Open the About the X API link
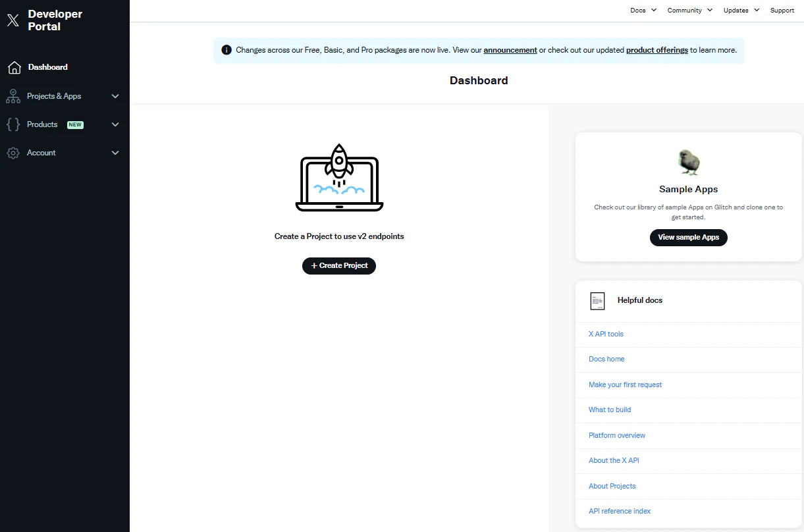The image size is (804, 532). [614, 460]
